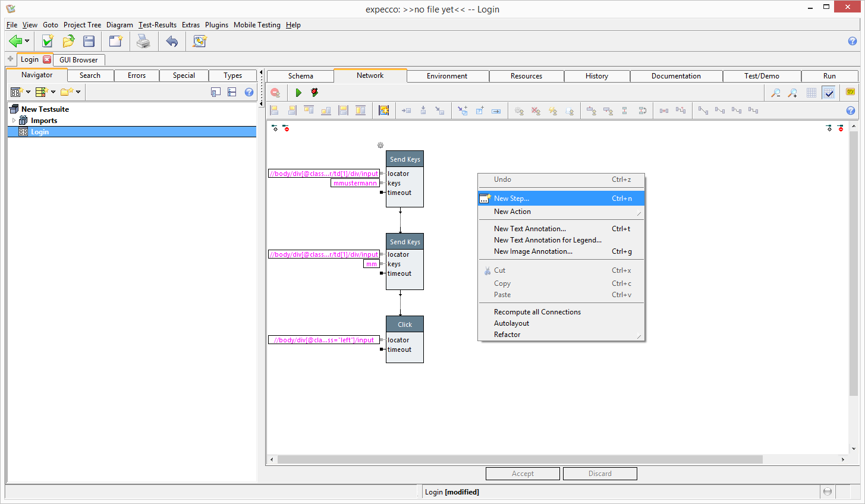Click the Open project folder icon
Screen dimensions: 865x504
tap(68, 41)
